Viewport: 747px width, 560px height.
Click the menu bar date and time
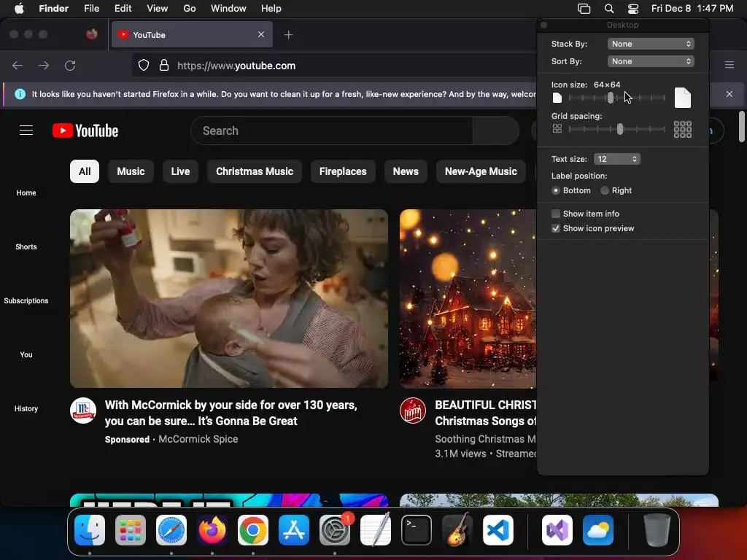tap(692, 8)
